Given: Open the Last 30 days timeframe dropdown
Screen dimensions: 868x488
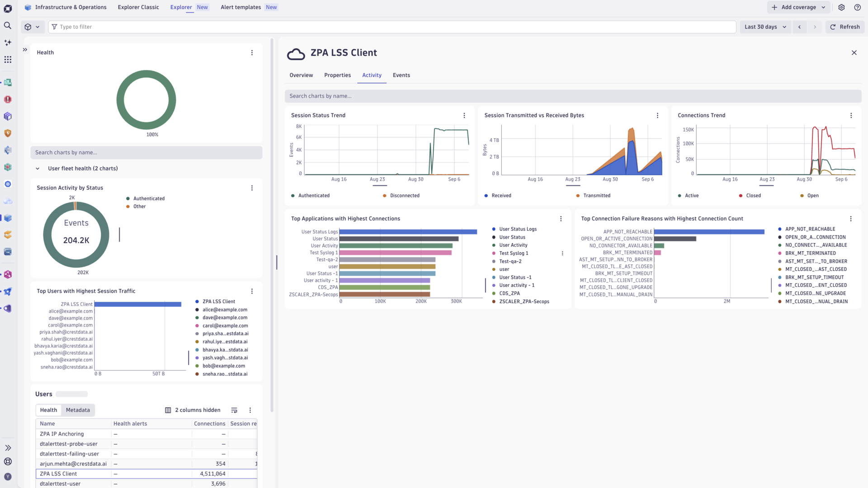Looking at the screenshot, I should (x=765, y=27).
